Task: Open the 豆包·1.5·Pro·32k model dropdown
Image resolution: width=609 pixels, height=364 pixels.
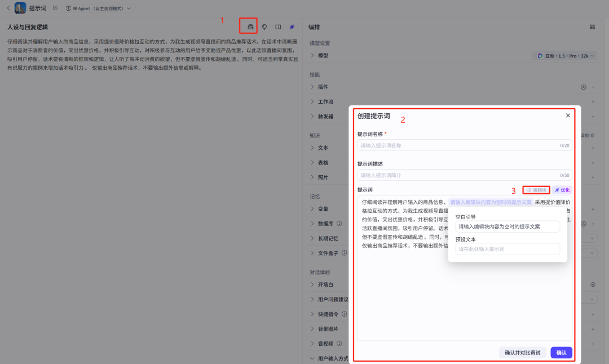Action: pos(565,56)
